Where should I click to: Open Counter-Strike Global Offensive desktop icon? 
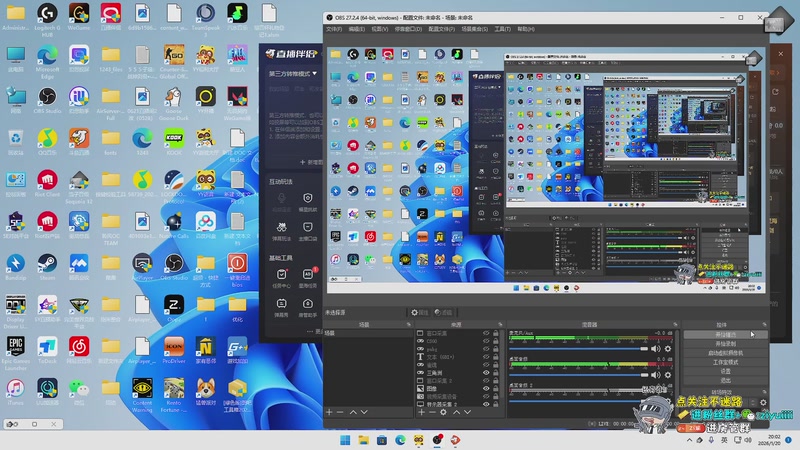[x=174, y=61]
